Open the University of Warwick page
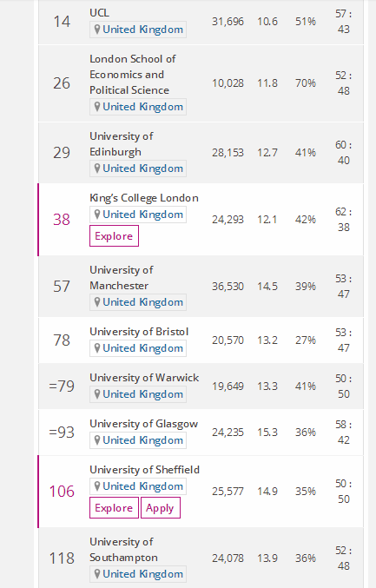The width and height of the screenshot is (376, 588). click(x=144, y=378)
